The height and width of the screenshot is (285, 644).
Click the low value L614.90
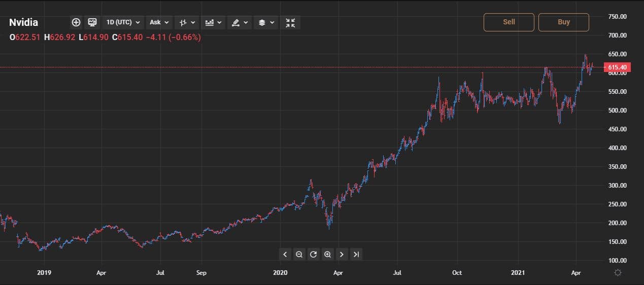click(93, 38)
